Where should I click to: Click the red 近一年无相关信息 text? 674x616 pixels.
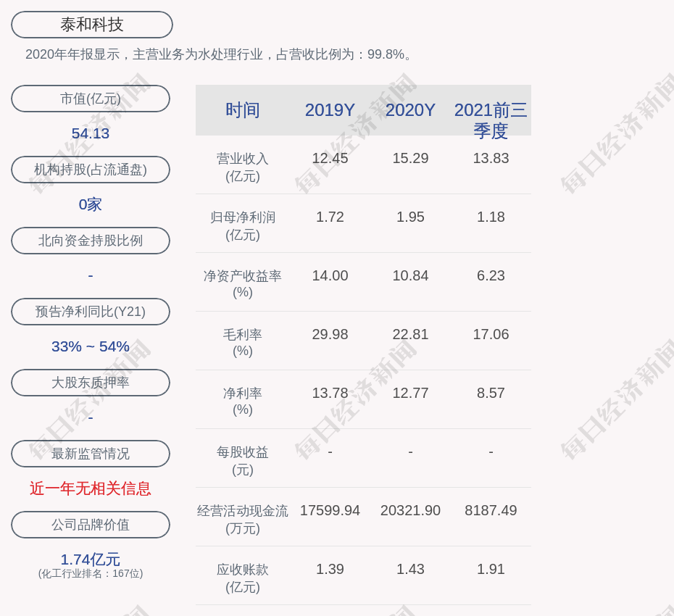tap(91, 488)
